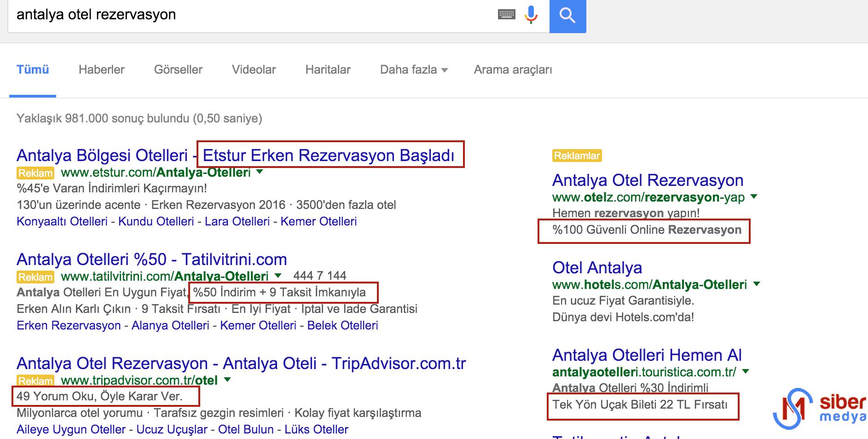Click text 'Tek Yön Uçak Bileti 22 TL Fırsatı'
The image size is (868, 439).
point(640,404)
